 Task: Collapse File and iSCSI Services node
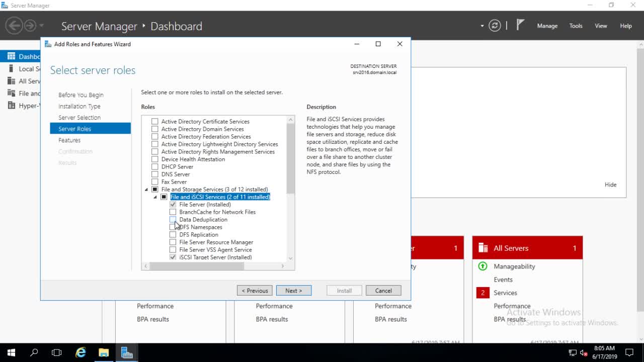[x=155, y=197]
